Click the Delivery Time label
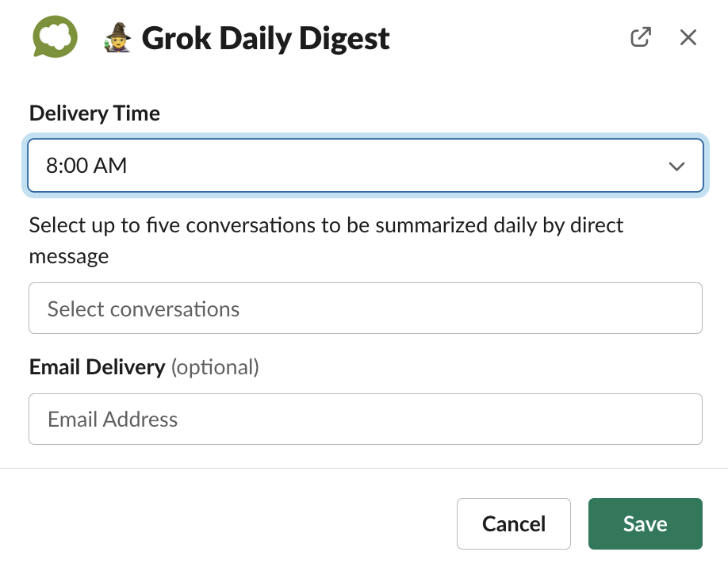The image size is (728, 571). click(94, 113)
